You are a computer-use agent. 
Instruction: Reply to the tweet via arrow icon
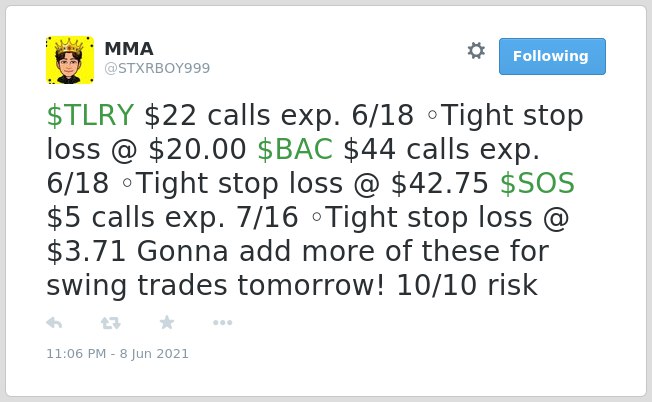point(54,323)
